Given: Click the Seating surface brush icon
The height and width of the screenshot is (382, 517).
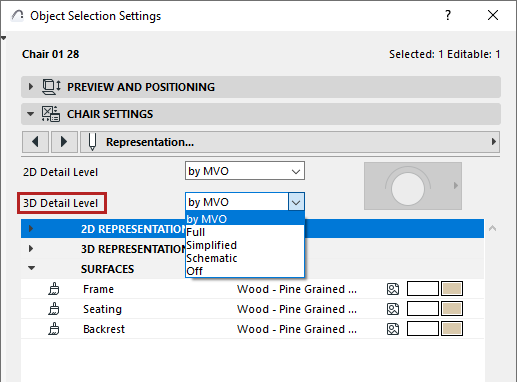Looking at the screenshot, I should coord(54,309).
